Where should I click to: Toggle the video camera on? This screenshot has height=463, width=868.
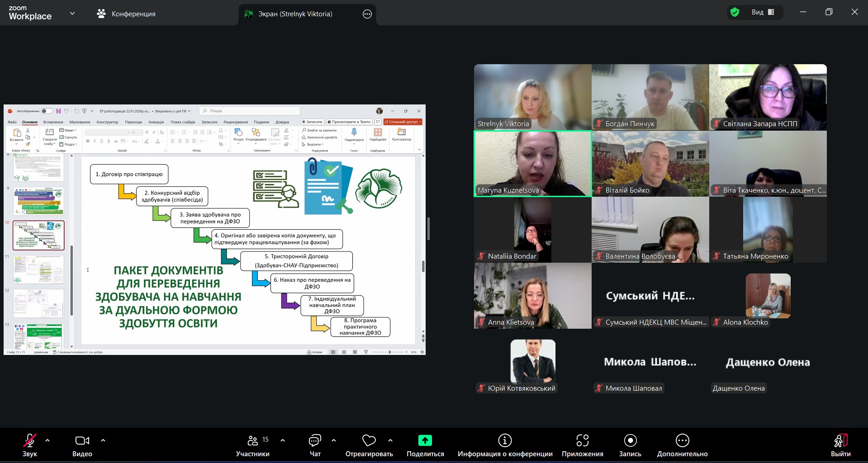tap(82, 445)
